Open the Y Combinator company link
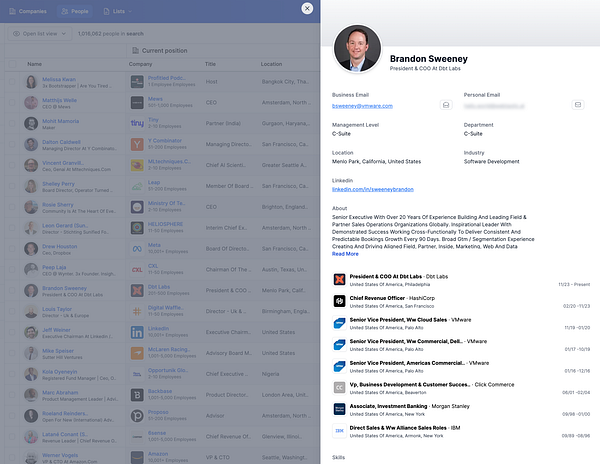This screenshot has width=600, height=464. point(165,140)
